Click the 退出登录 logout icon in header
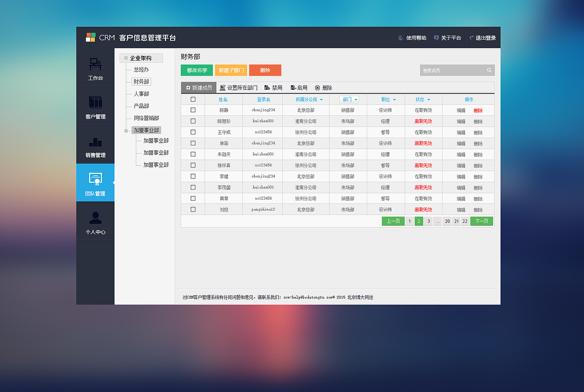 pos(471,38)
